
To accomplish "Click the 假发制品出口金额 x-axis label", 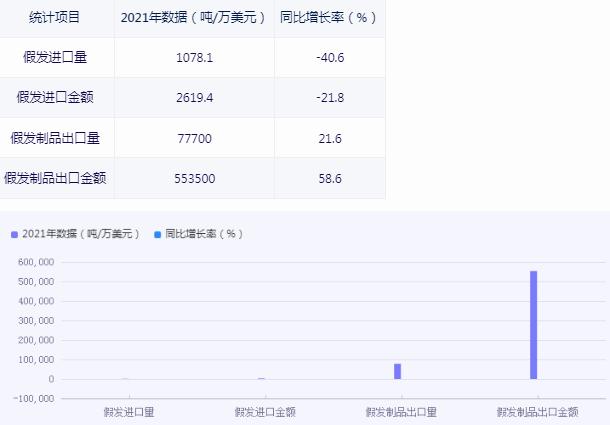I will 537,411.
